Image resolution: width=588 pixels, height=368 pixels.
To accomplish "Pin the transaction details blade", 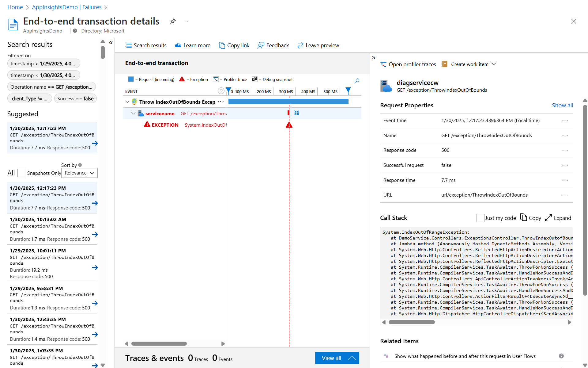I will tap(173, 21).
